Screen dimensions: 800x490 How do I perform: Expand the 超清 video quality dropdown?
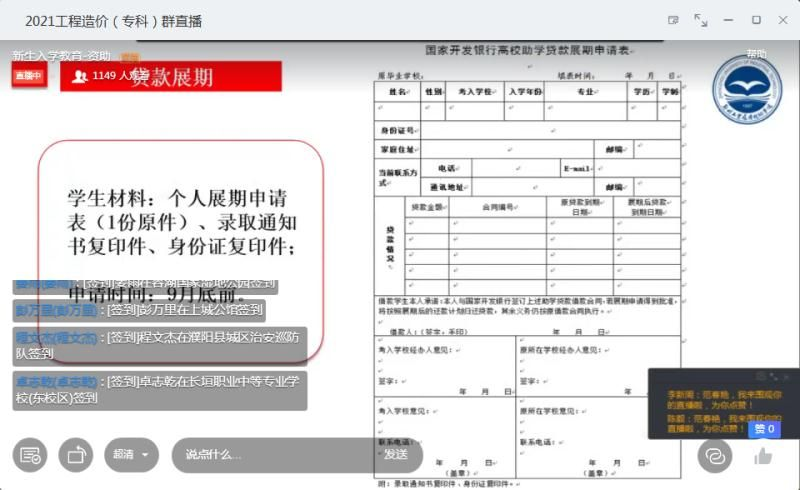click(x=131, y=455)
